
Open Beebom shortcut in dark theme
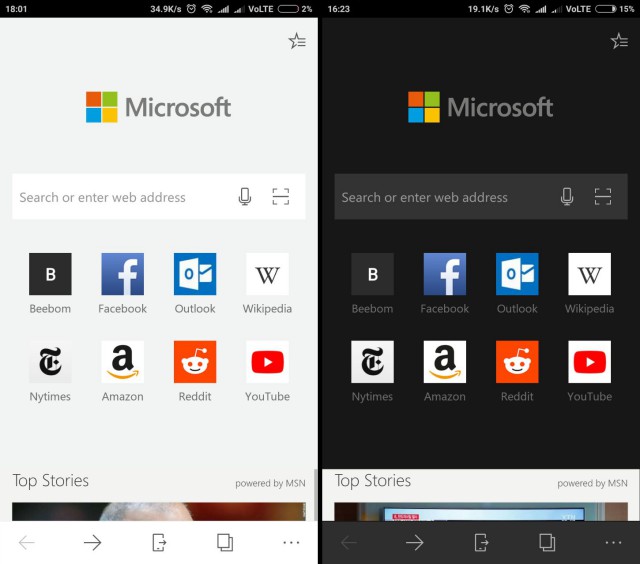(x=372, y=284)
